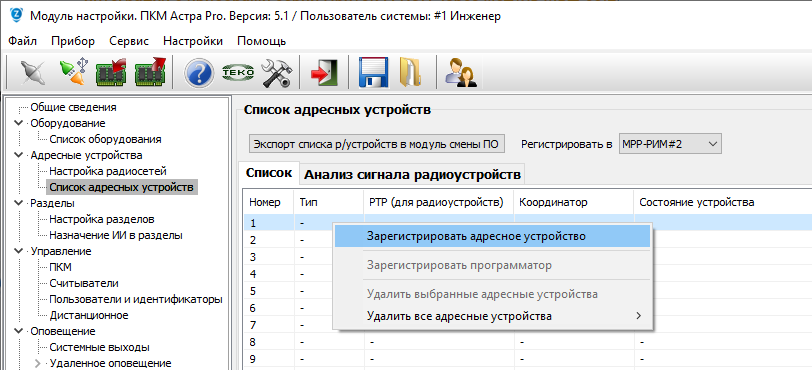
Task: Select Настройка радиосетей in tree
Action: pos(108,171)
